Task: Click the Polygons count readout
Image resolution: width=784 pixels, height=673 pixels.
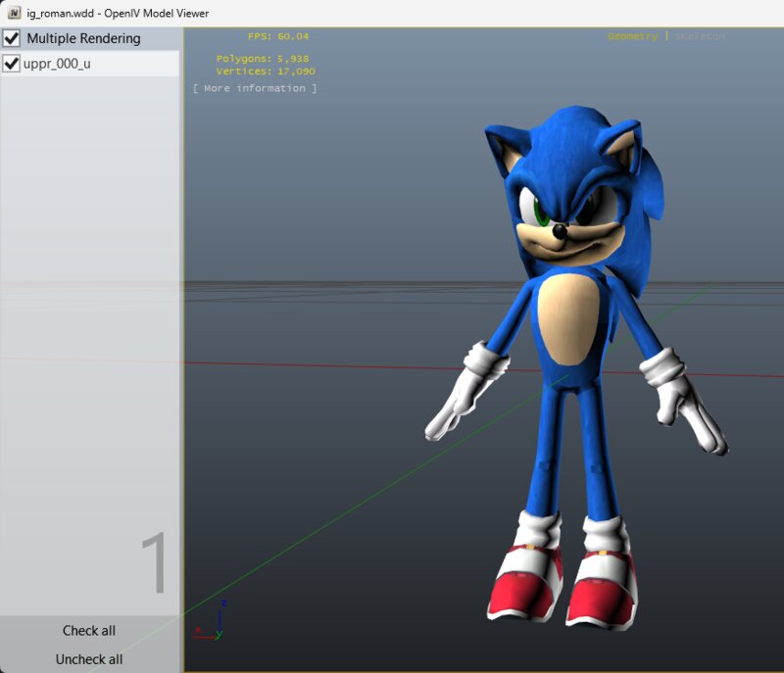Action: coord(263,59)
